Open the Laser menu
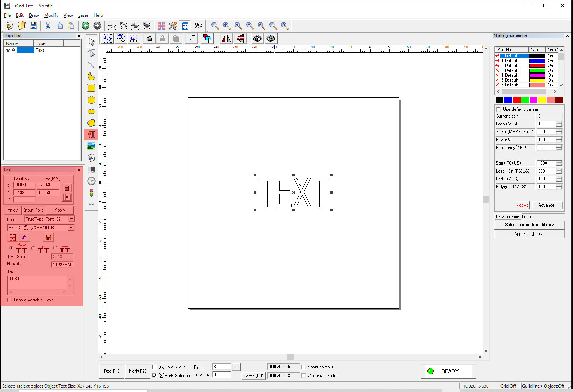Image resolution: width=573 pixels, height=392 pixels. (x=83, y=15)
